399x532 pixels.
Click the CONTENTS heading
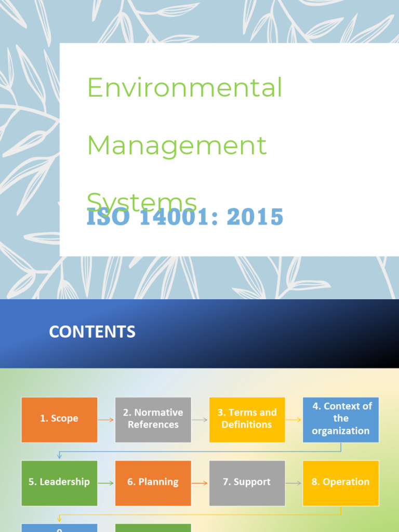coord(92,332)
